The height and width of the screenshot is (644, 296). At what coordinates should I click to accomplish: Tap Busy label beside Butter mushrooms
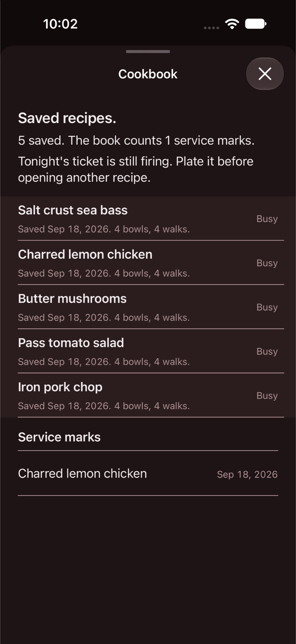[267, 307]
